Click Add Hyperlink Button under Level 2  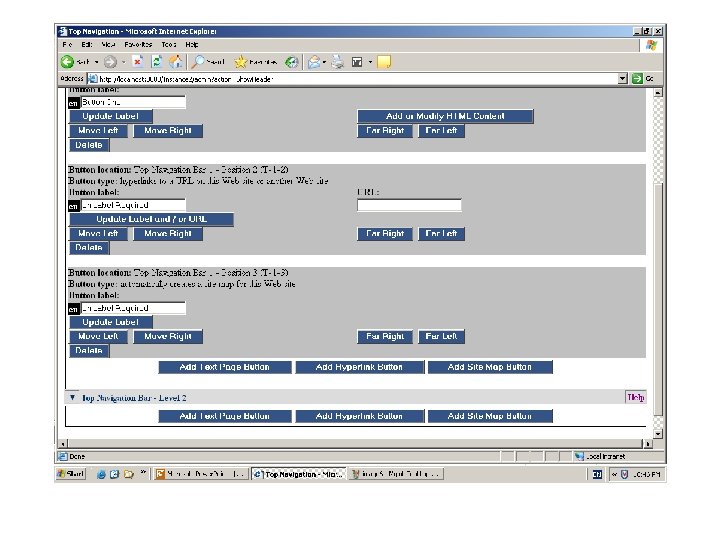pyautogui.click(x=359, y=416)
